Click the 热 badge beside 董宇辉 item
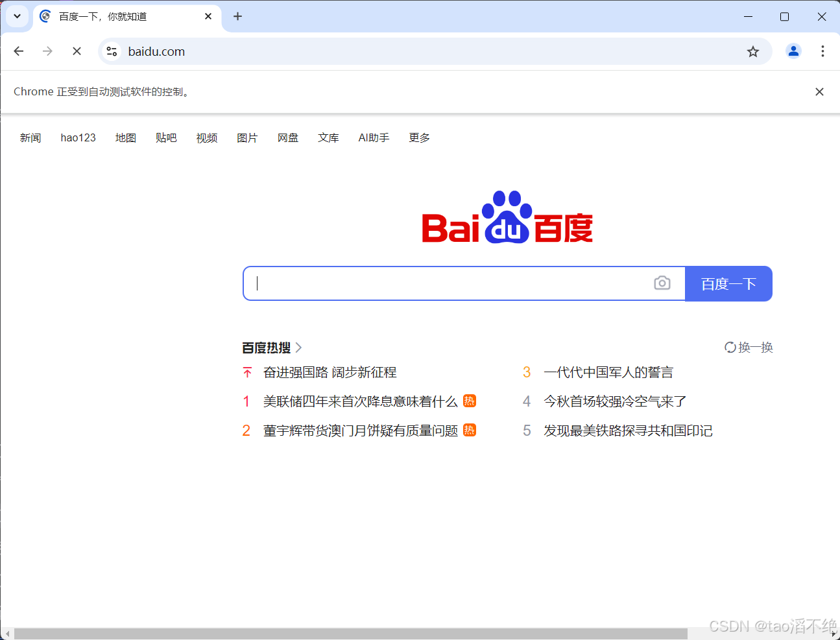The height and width of the screenshot is (640, 840). pyautogui.click(x=470, y=430)
